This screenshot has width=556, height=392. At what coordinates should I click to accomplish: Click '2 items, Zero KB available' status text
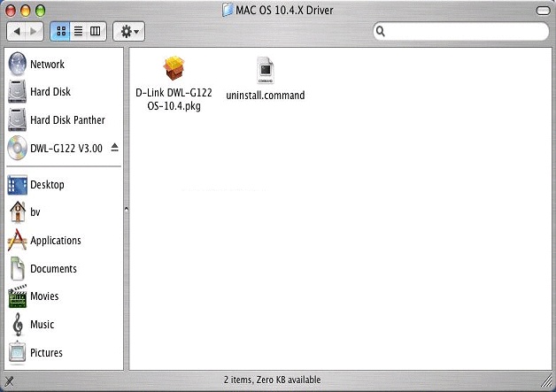[272, 380]
